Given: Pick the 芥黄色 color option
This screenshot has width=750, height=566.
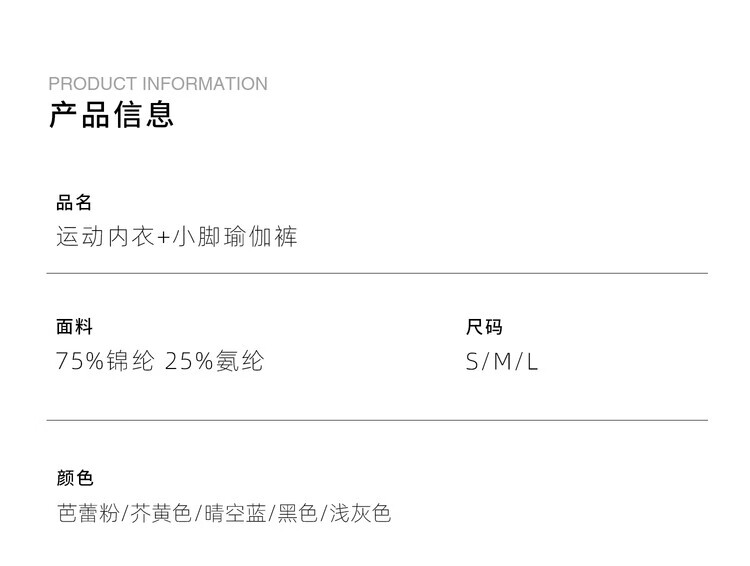Looking at the screenshot, I should pos(161,514).
